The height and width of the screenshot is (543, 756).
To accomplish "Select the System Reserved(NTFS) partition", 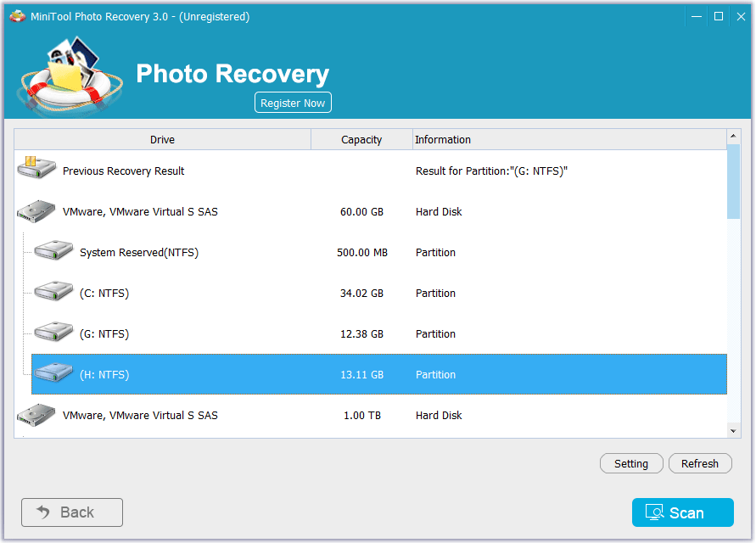I will coord(379,252).
